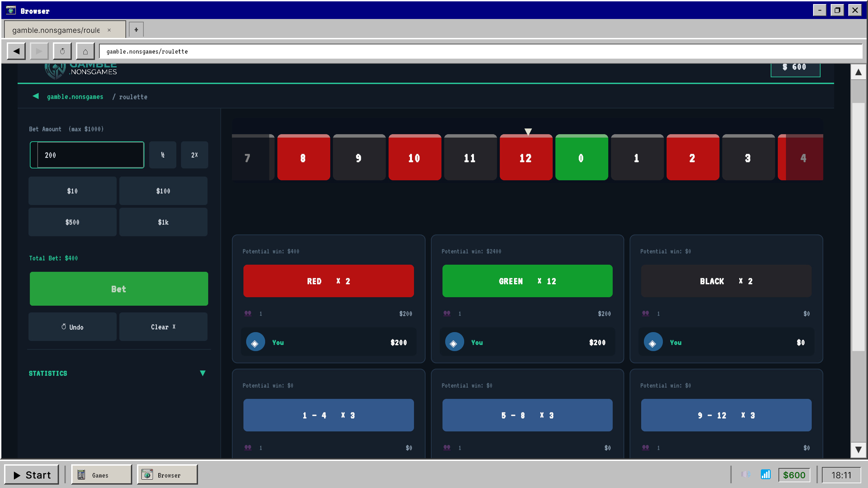
Task: Clear all placed bets
Action: click(x=163, y=327)
